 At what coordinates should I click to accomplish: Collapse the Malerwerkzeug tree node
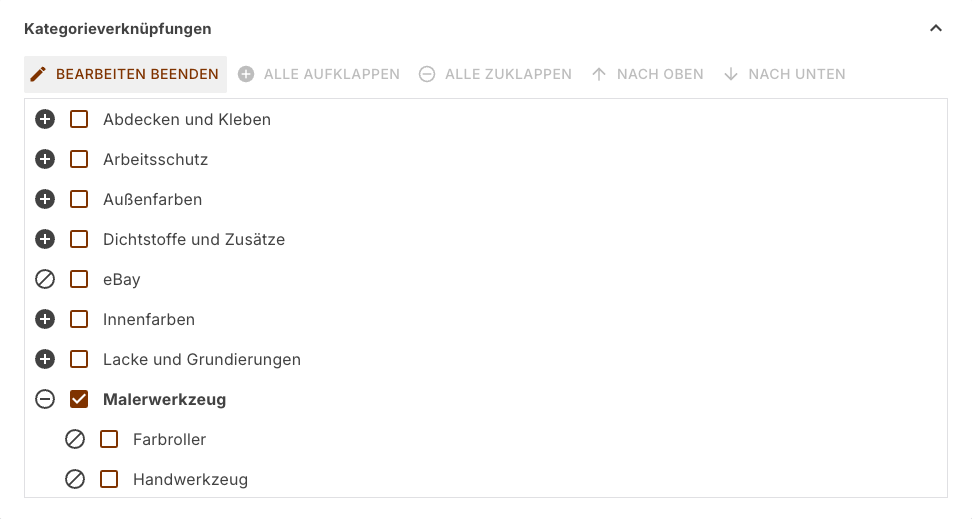[x=45, y=399]
